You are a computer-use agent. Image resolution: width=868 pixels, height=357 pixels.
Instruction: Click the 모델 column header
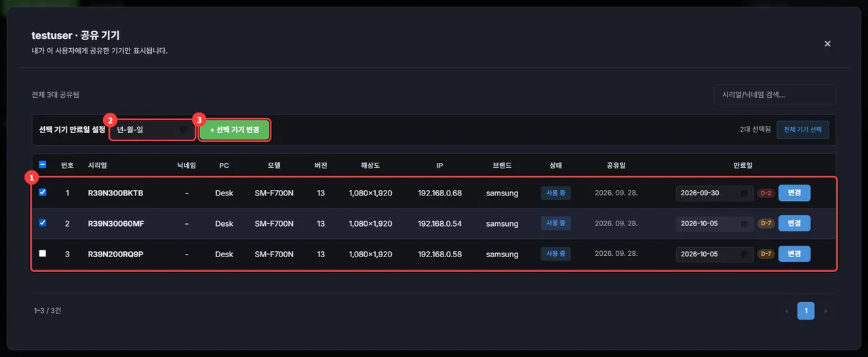coord(274,165)
